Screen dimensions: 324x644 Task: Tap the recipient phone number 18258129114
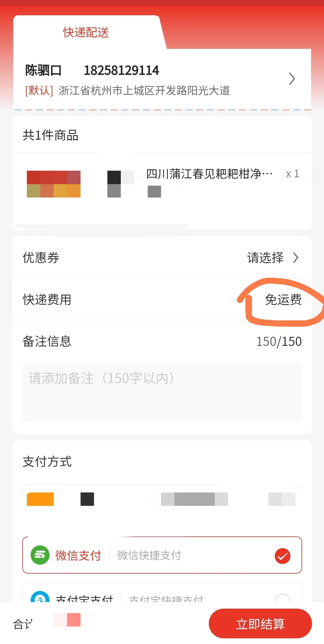[121, 70]
